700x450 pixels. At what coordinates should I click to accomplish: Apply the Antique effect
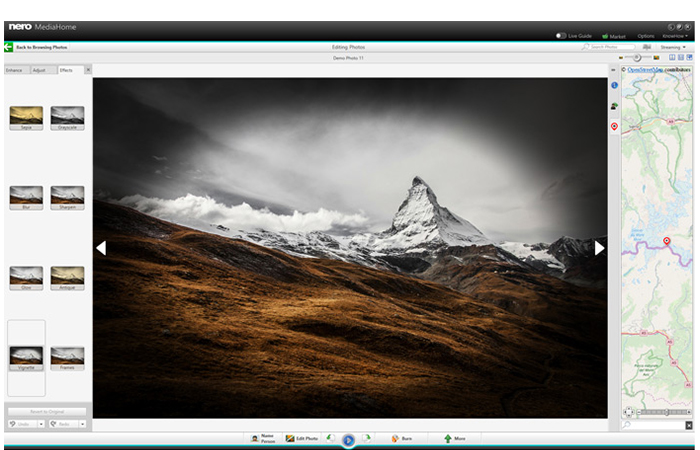tap(67, 278)
